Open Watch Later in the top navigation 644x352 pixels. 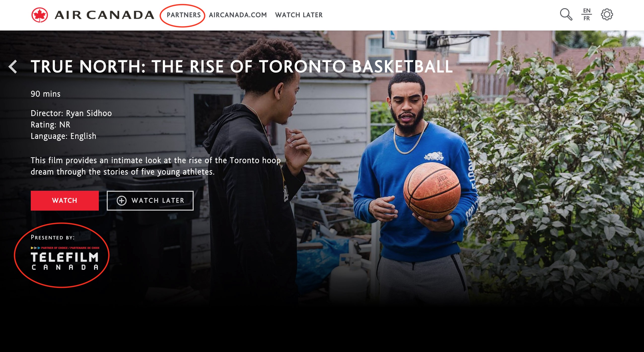(x=299, y=15)
